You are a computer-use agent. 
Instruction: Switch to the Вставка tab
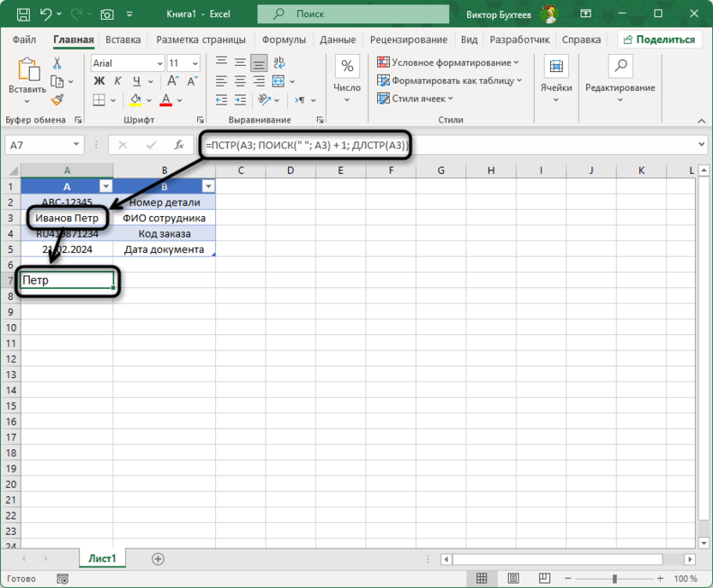tap(123, 39)
